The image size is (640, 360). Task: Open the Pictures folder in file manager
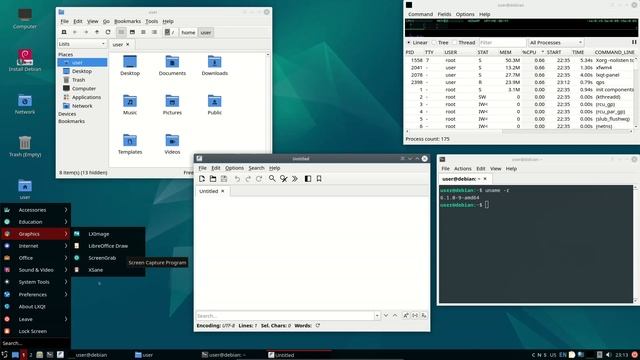[x=172, y=105]
